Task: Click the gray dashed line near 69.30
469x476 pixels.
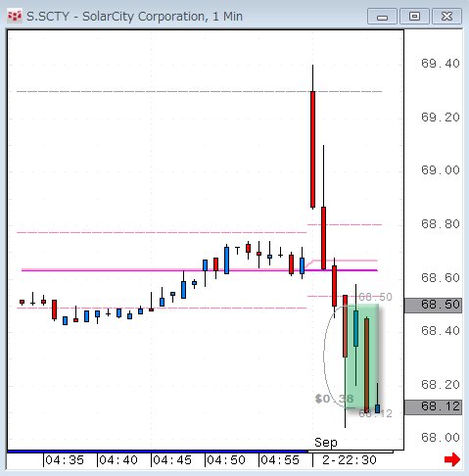Action: (199, 92)
